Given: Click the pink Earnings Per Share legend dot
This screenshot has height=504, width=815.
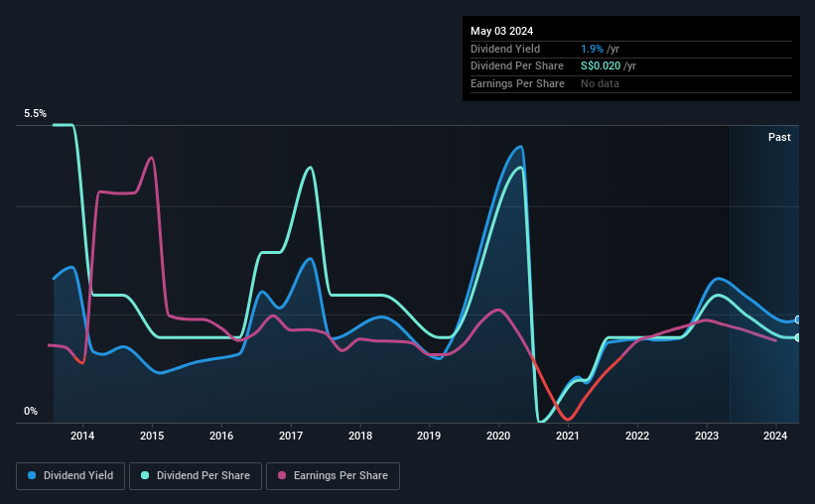Looking at the screenshot, I should click(x=282, y=475).
